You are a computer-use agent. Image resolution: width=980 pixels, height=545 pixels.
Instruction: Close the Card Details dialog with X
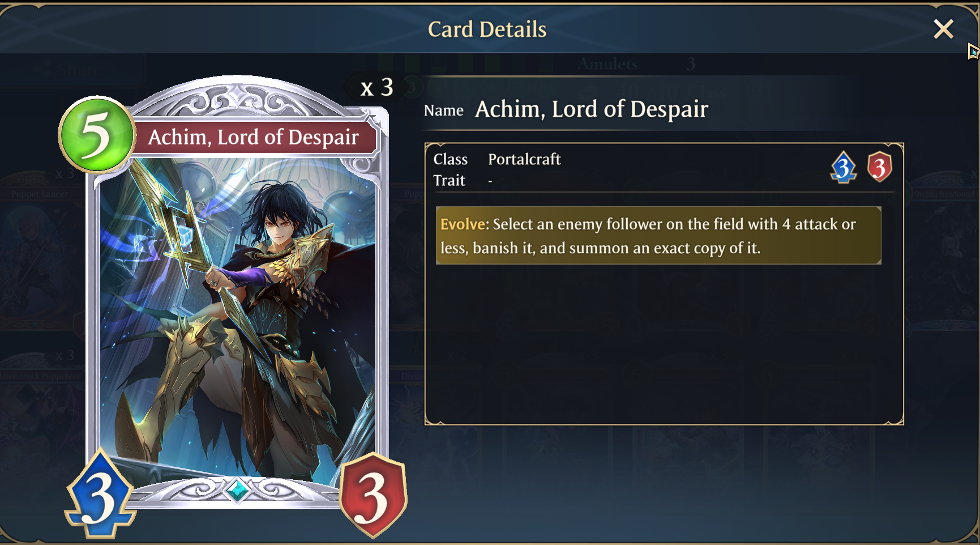coord(943,29)
